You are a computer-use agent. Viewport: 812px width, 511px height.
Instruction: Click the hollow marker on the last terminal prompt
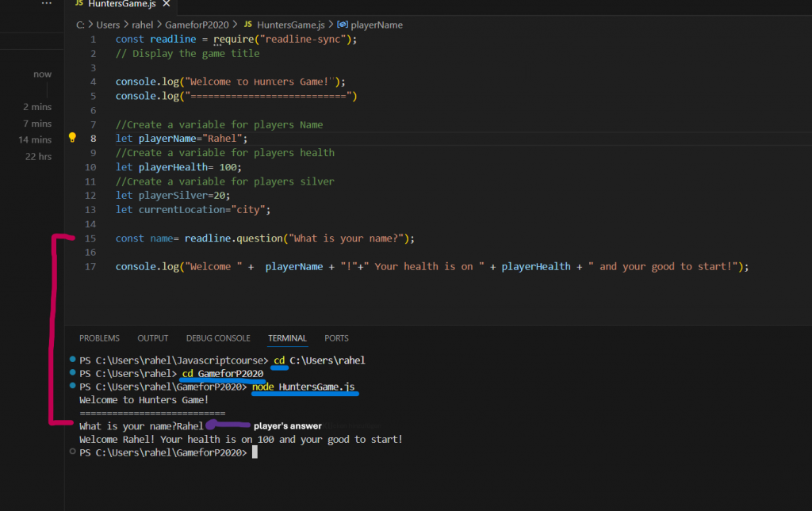click(x=73, y=452)
